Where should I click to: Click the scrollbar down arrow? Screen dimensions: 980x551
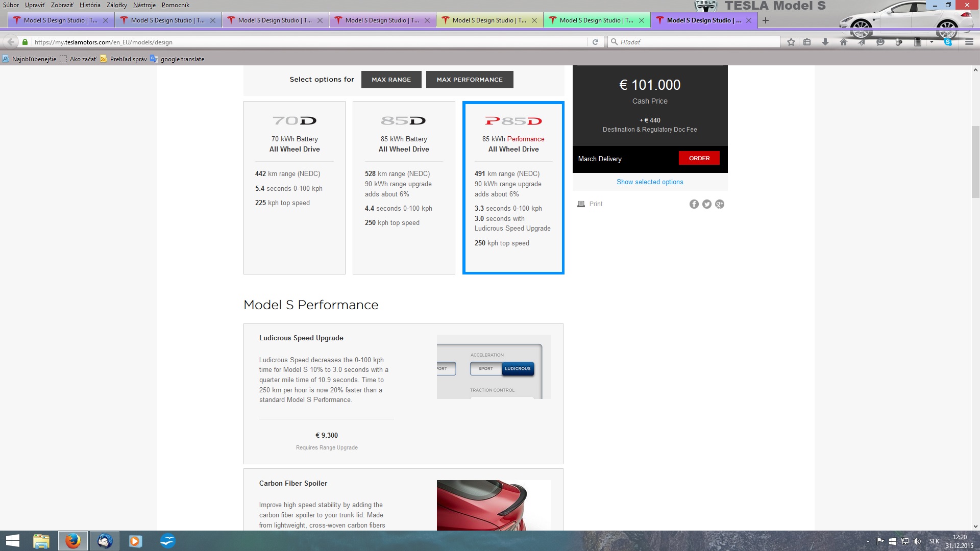pos(975,526)
